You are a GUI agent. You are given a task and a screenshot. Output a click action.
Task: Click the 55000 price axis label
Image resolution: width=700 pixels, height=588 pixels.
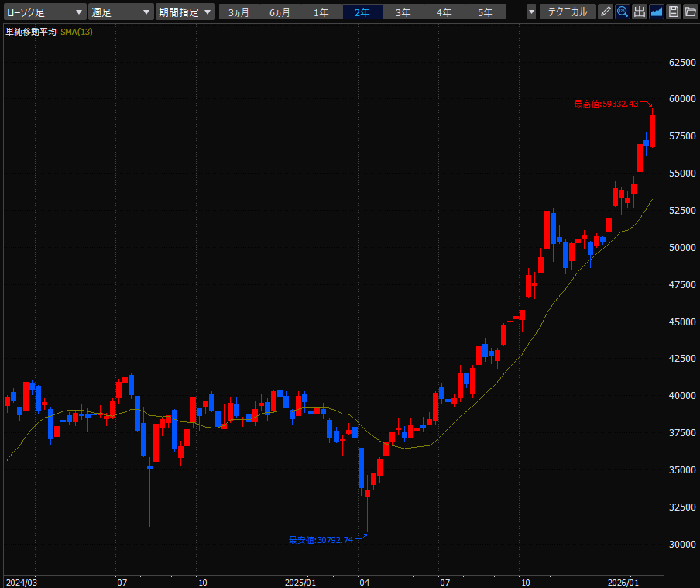[682, 174]
